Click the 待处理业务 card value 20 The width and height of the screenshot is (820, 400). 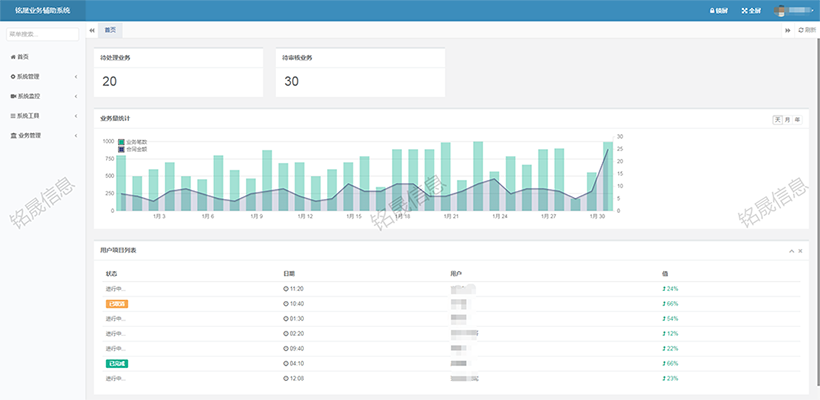pos(109,82)
